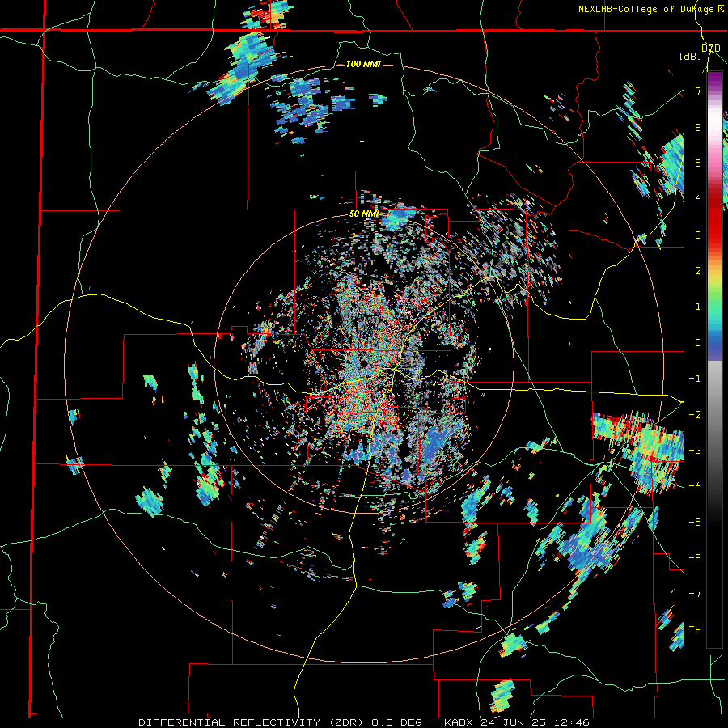Click the vertical ZDR color scale bar
The height and width of the screenshot is (728, 728).
pyautogui.click(x=714, y=359)
